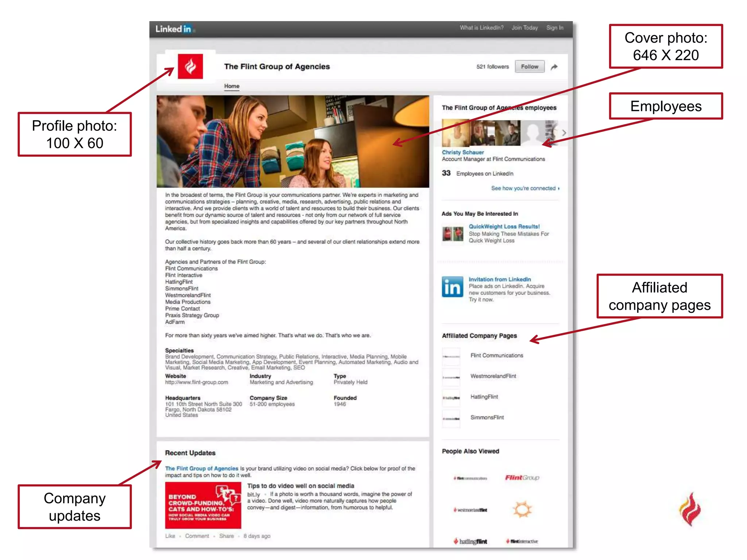Open 'What is LinkedIn?' menu link

481,28
